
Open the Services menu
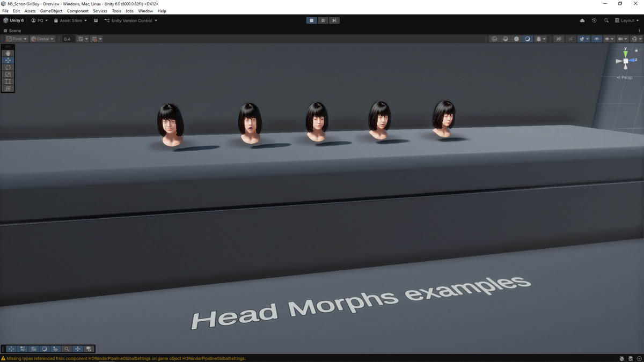click(x=100, y=11)
